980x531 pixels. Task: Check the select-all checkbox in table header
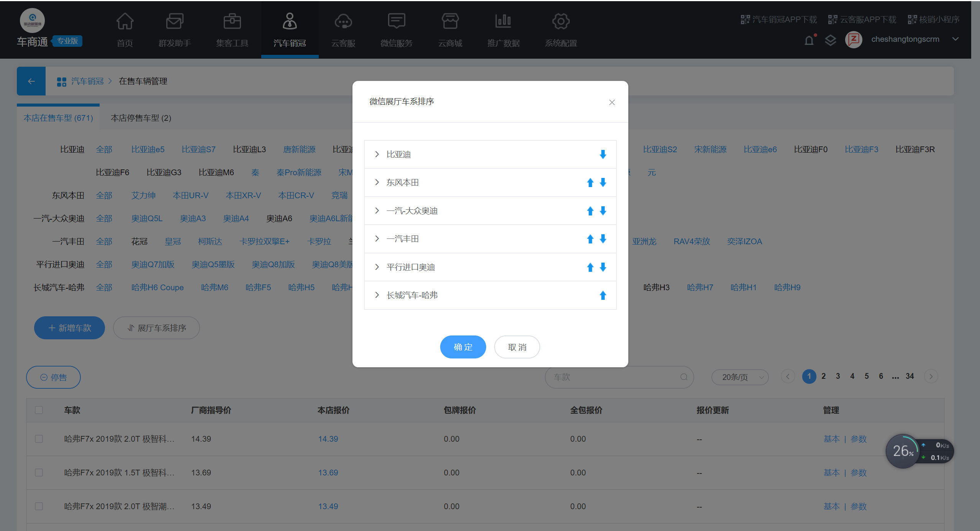coord(39,410)
